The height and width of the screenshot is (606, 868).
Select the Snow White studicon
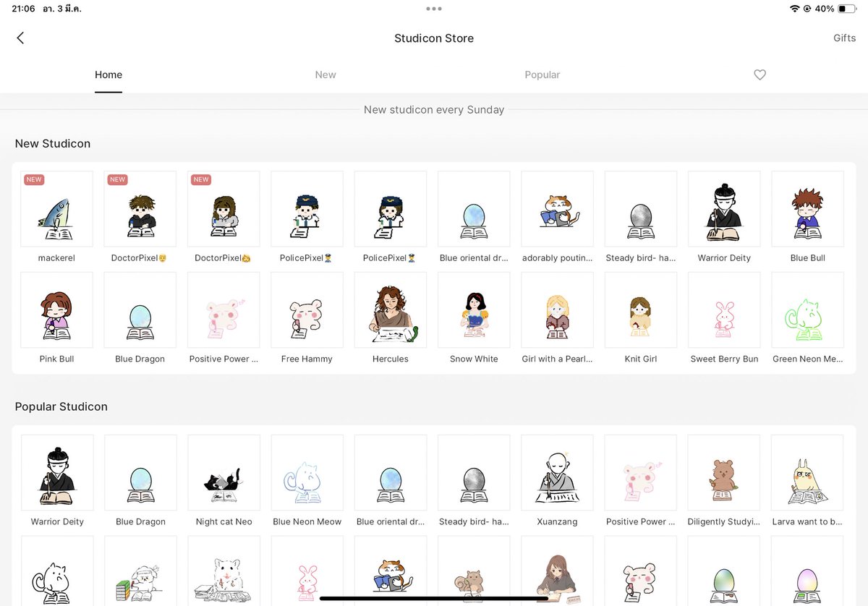474,310
